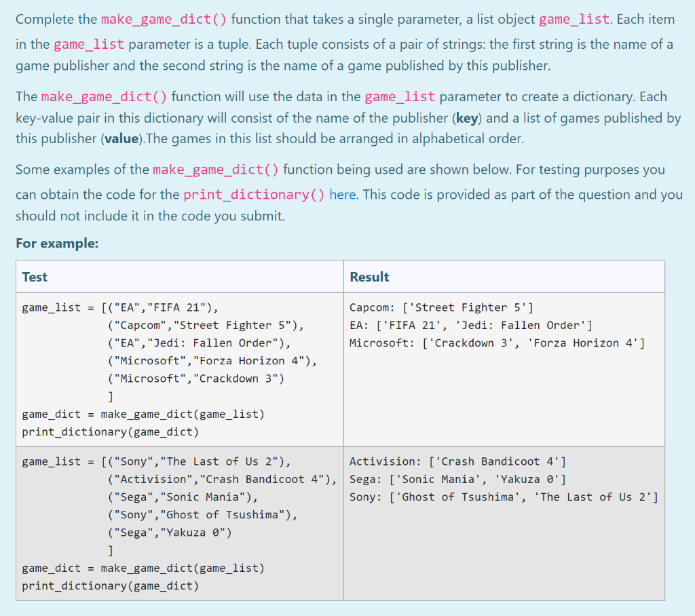Image resolution: width=695 pixels, height=616 pixels.
Task: Click the print_dictionary(game_dict) call in first test
Action: coord(109,431)
